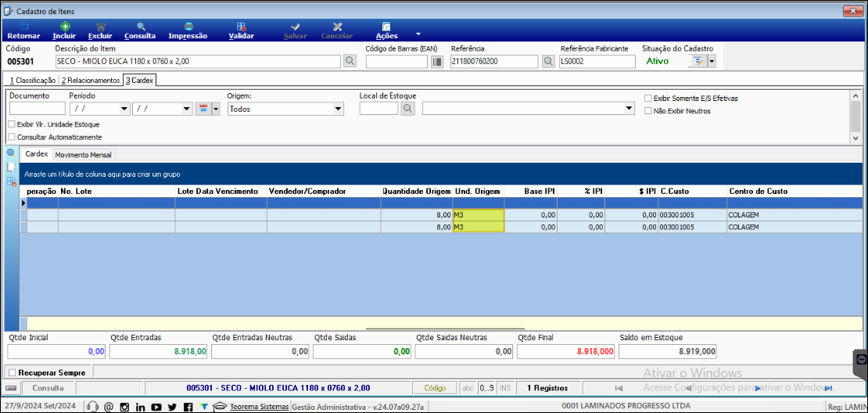Open the YouTube icon in status bar
The width and height of the screenshot is (868, 413).
coord(156,407)
